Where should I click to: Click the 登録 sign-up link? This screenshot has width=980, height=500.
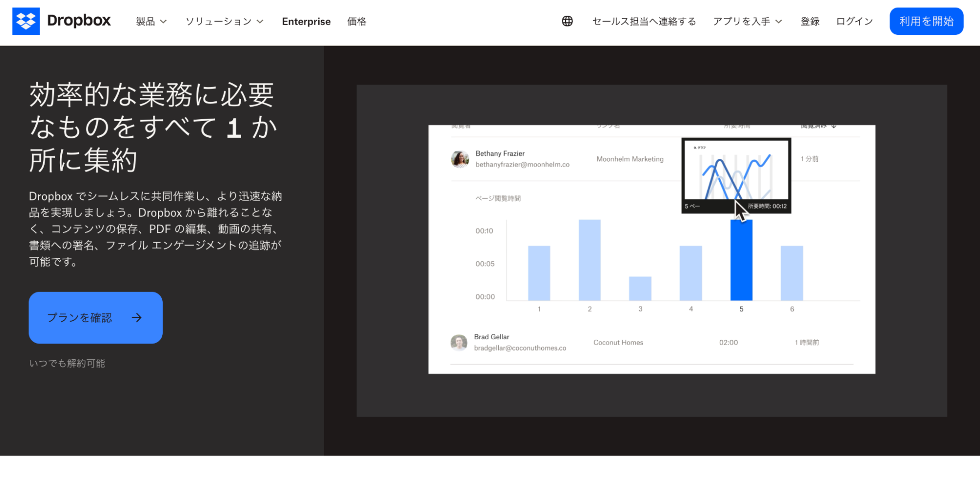[x=810, y=22]
